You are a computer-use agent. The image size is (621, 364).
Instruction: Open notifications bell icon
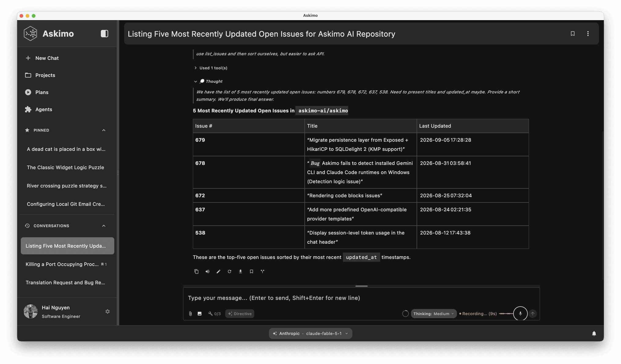[594, 333]
